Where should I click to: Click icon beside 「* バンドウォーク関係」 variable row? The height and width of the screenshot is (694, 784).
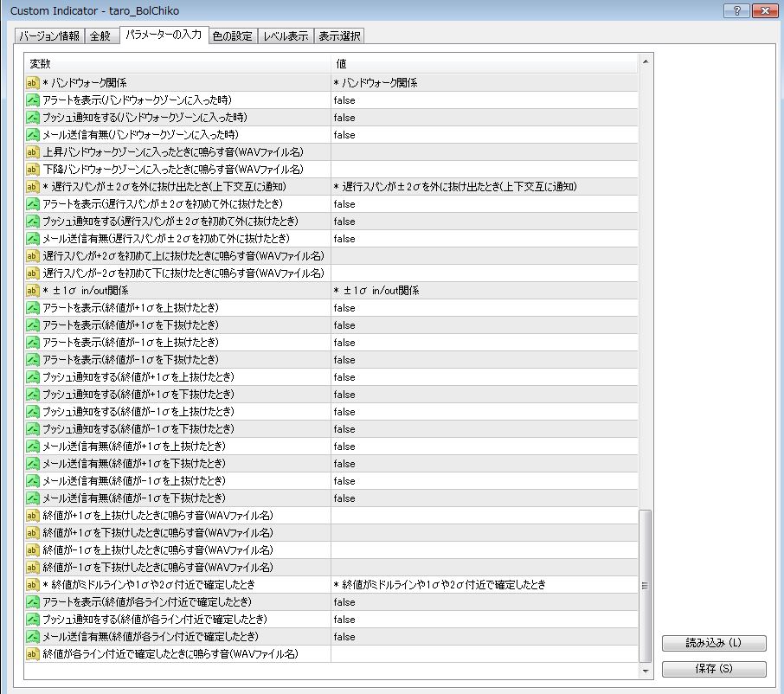[33, 83]
